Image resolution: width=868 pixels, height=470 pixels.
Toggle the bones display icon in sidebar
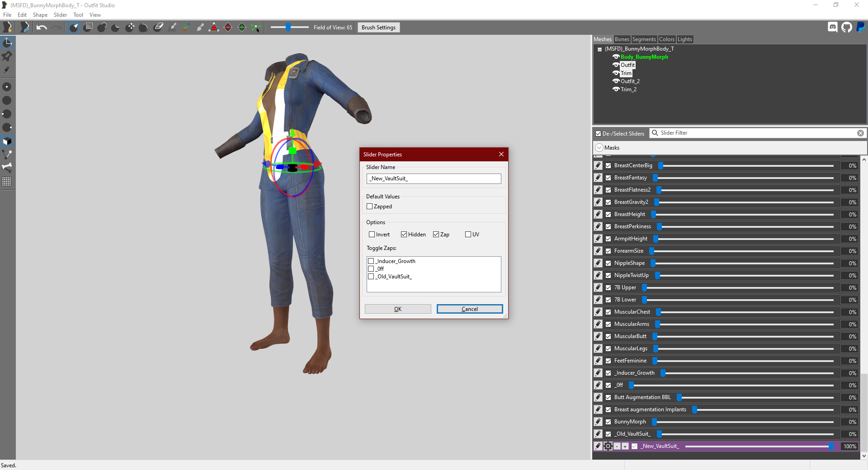(x=7, y=168)
